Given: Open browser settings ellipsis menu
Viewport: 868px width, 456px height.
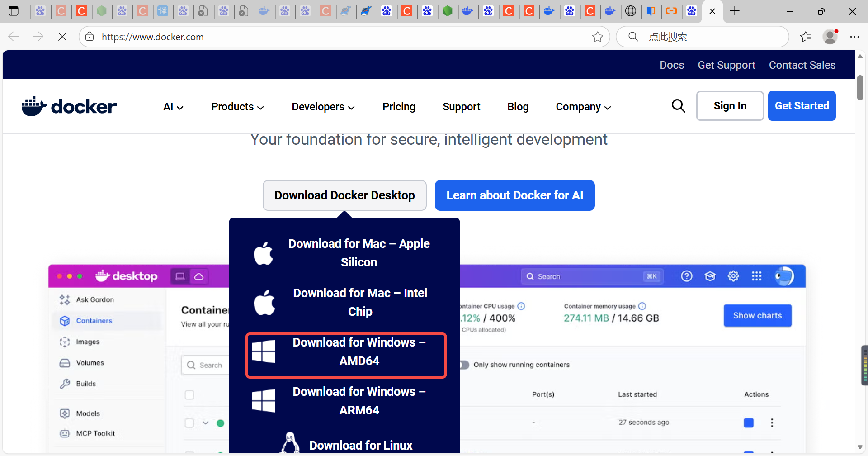Looking at the screenshot, I should [854, 37].
